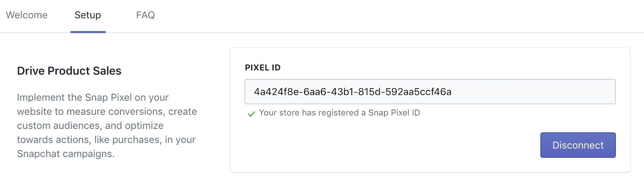Click 'Snap Pixel ID' in the status message
644x181 pixels.
394,113
